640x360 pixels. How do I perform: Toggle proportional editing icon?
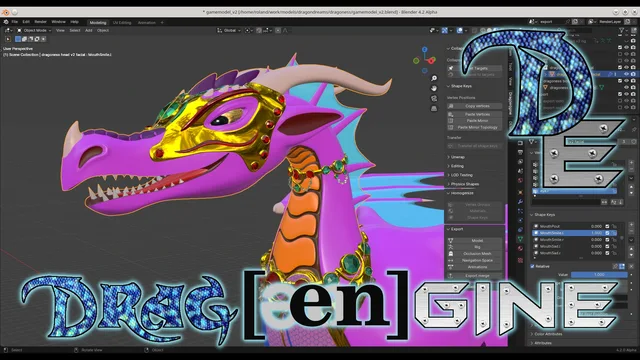pos(278,30)
